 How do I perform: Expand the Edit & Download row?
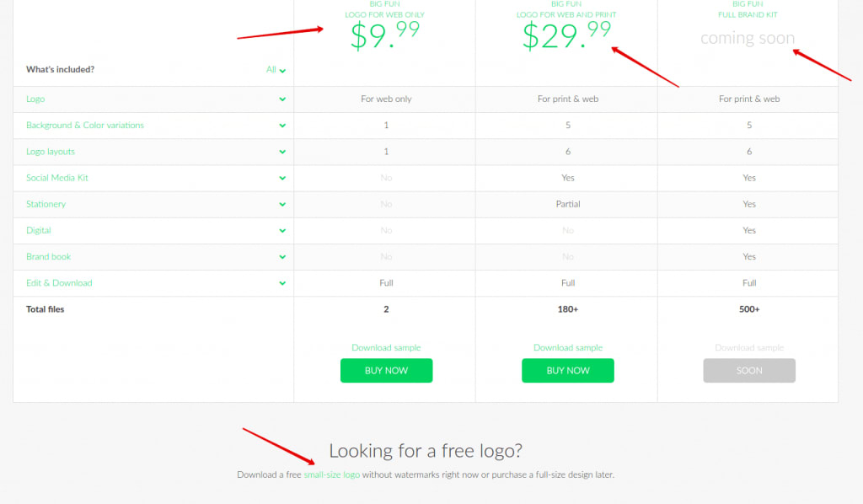(283, 282)
